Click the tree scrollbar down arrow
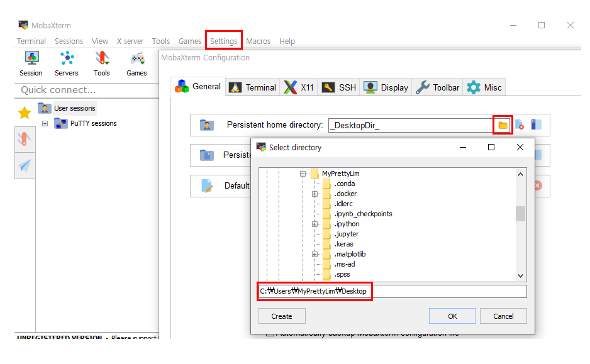The height and width of the screenshot is (364, 590). coord(520,275)
